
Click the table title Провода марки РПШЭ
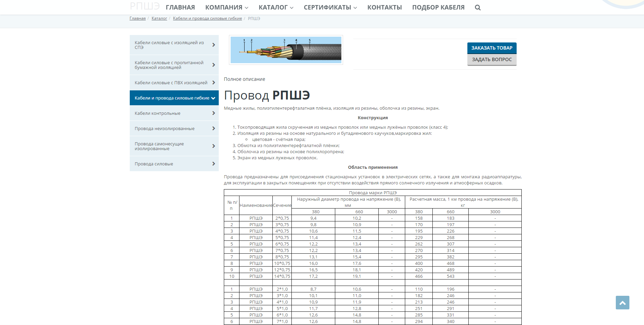pyautogui.click(x=373, y=193)
